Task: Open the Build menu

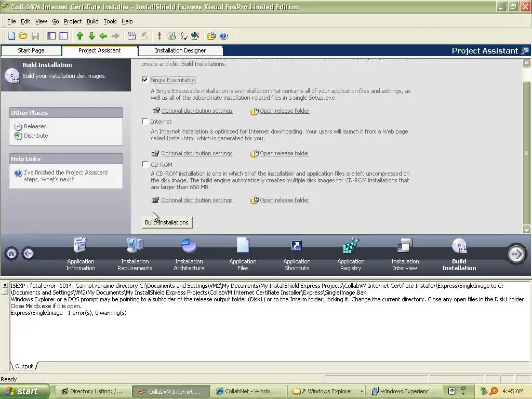Action: click(92, 21)
